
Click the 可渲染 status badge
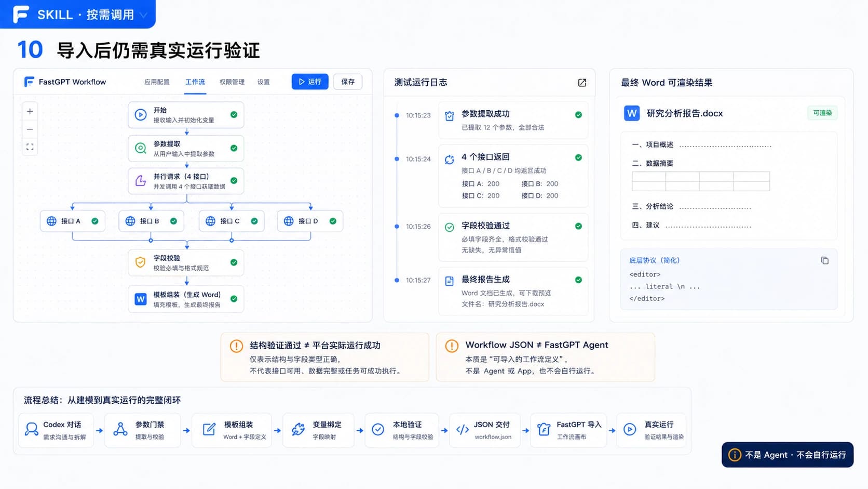pos(822,113)
